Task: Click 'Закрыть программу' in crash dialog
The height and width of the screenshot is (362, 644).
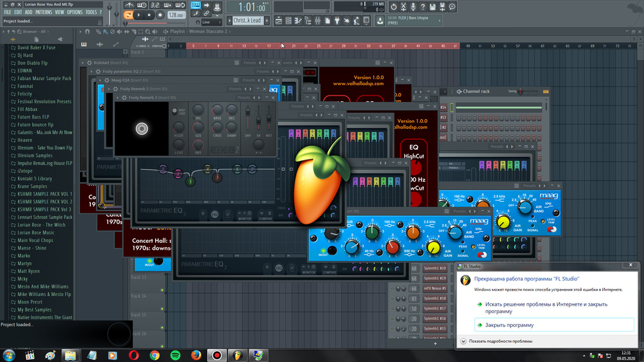Action: pos(554,325)
